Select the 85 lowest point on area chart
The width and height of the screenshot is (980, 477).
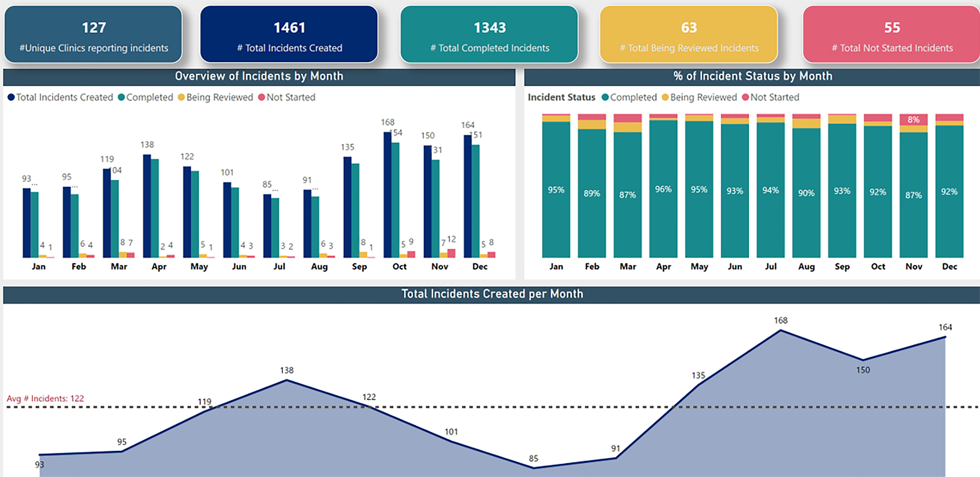click(533, 468)
